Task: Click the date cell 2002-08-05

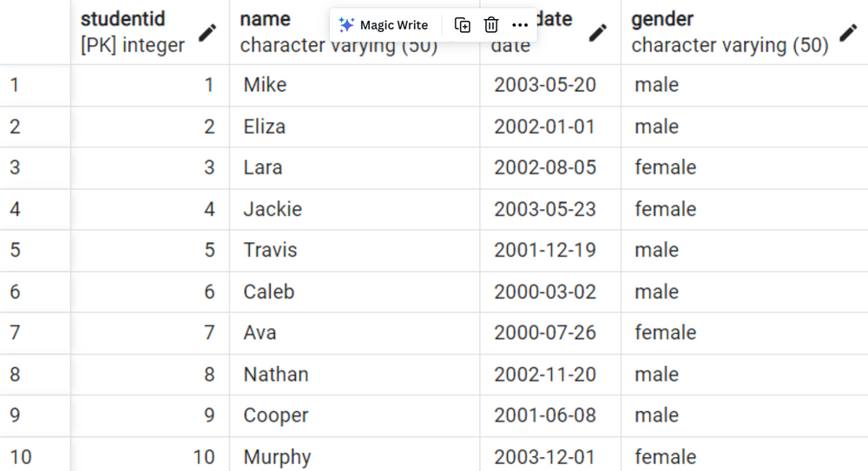Action: pyautogui.click(x=550, y=167)
